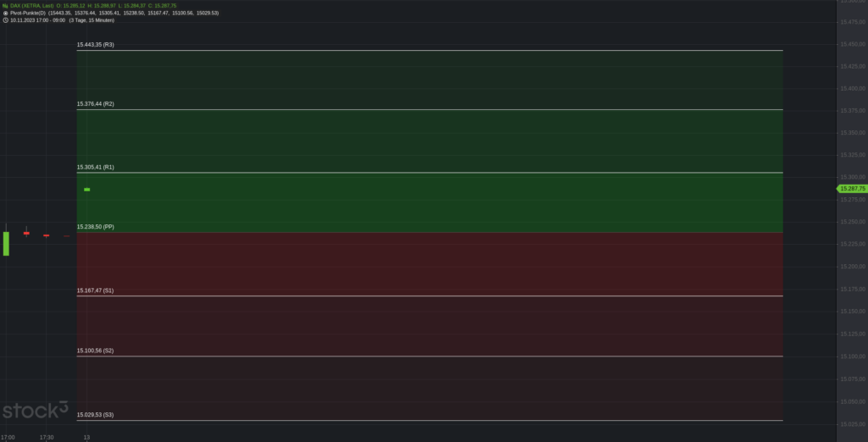Click the candlestick icon beside DAX title
The height and width of the screenshot is (442, 868).
[5, 6]
